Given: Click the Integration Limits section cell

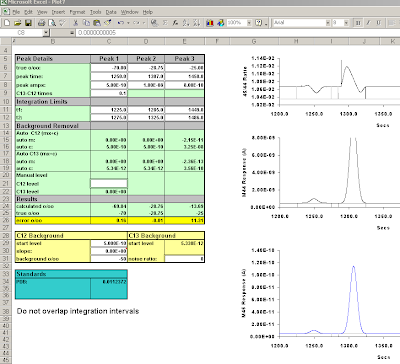Looking at the screenshot, I should pyautogui.click(x=53, y=102).
